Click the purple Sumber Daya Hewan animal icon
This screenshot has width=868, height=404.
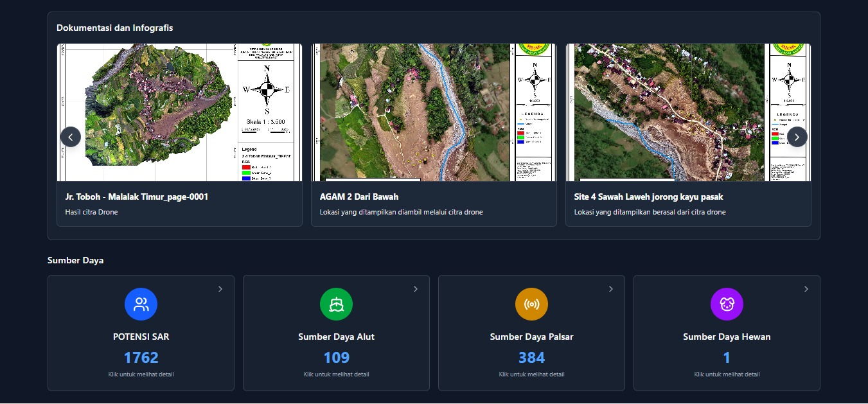pyautogui.click(x=727, y=304)
